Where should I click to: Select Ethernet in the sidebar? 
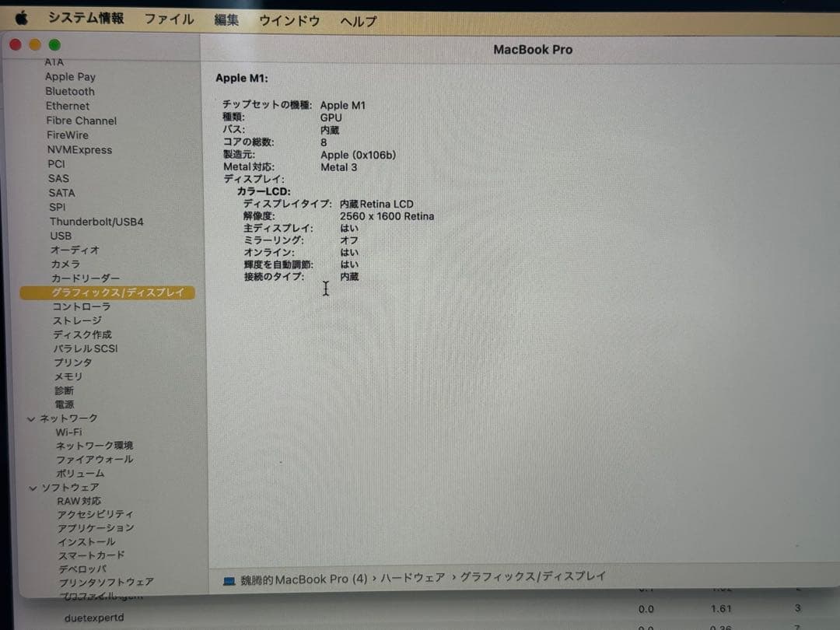tap(68, 106)
